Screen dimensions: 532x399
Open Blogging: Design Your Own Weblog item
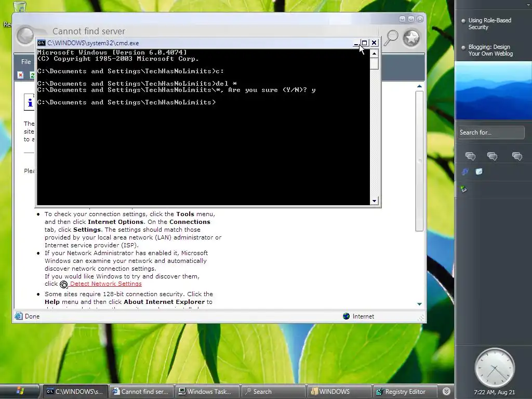point(490,50)
